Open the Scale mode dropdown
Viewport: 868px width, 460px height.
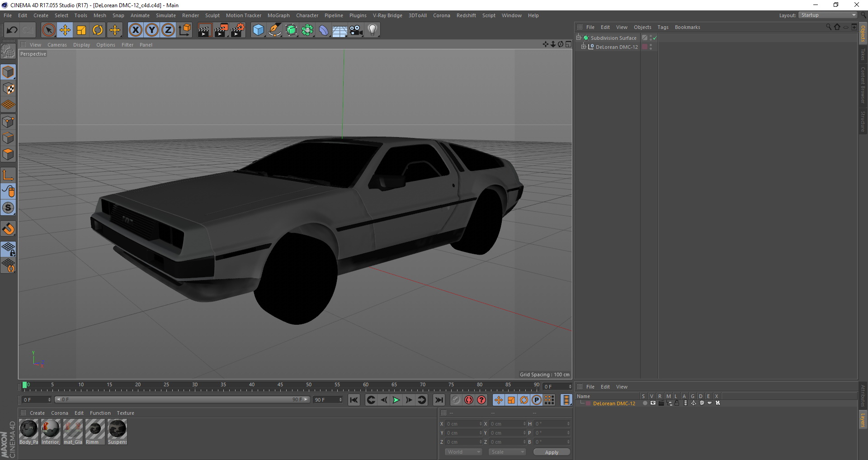507,452
